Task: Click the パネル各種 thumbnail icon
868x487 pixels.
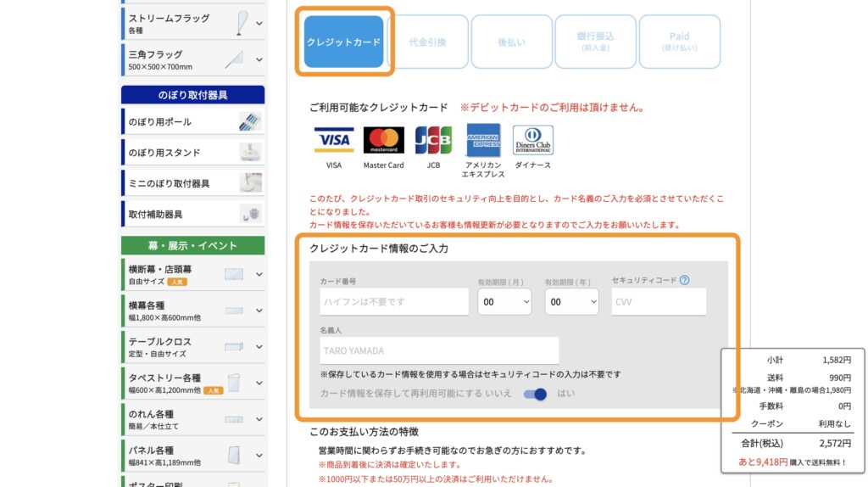Action: [234, 456]
